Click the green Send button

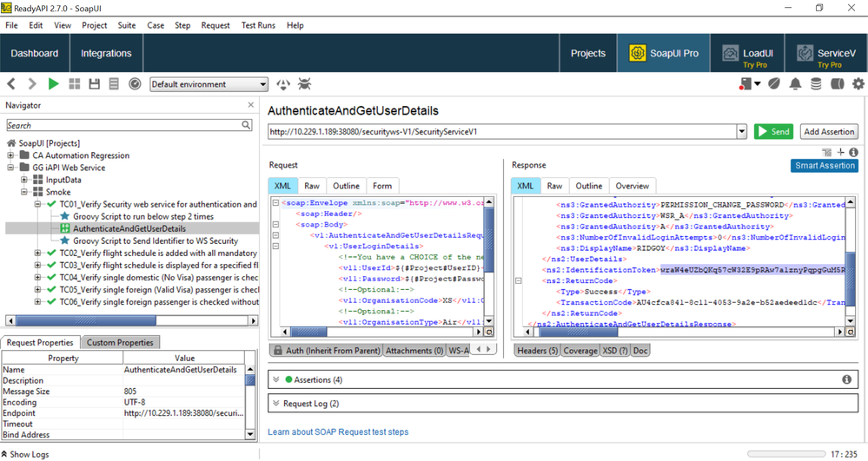772,132
